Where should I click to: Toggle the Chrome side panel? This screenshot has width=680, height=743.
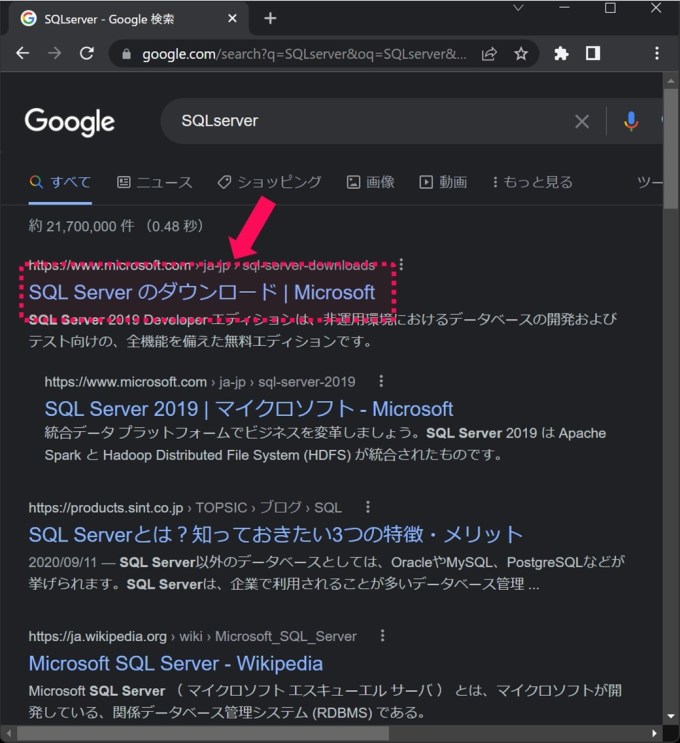[593, 53]
